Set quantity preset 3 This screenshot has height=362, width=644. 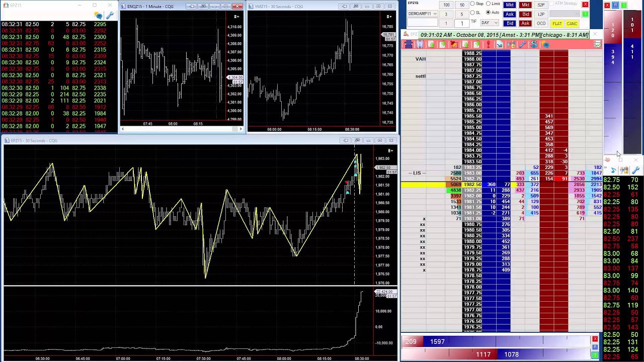(446, 14)
